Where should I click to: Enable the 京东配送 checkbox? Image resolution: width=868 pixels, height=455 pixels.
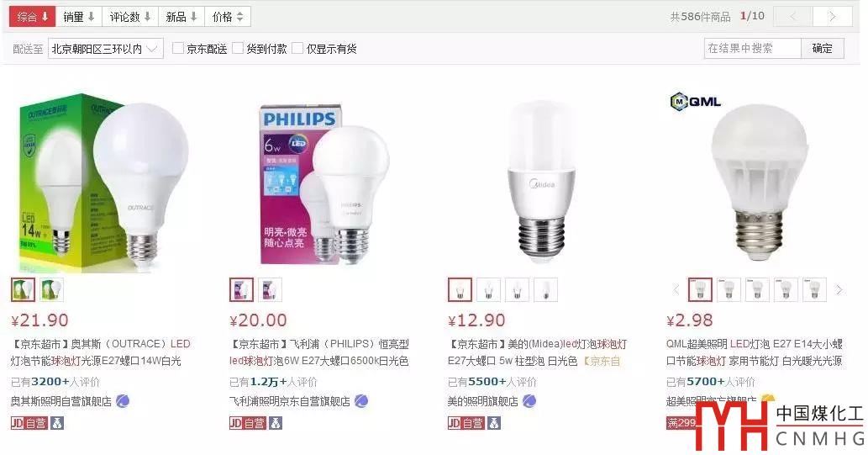[x=177, y=48]
